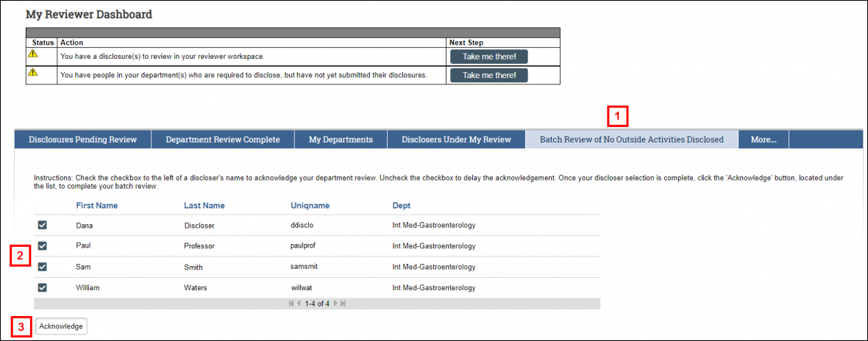The width and height of the screenshot is (868, 341).
Task: Click the last name Professor
Action: [x=199, y=246]
